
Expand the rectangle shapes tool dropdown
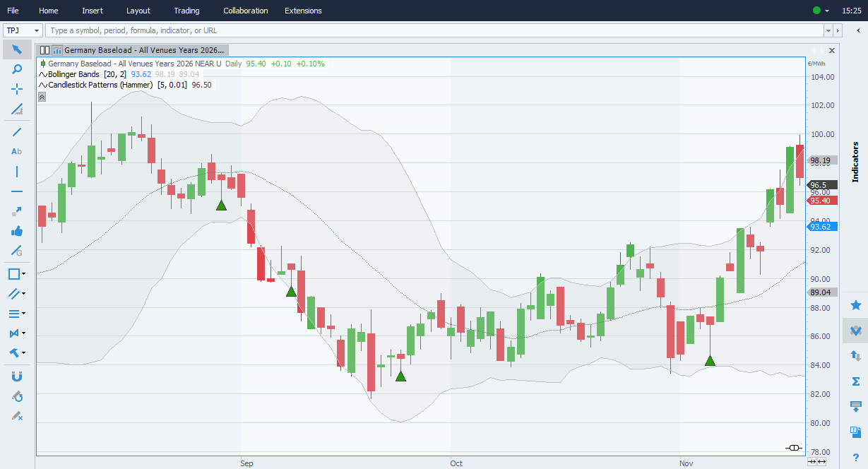click(x=24, y=274)
